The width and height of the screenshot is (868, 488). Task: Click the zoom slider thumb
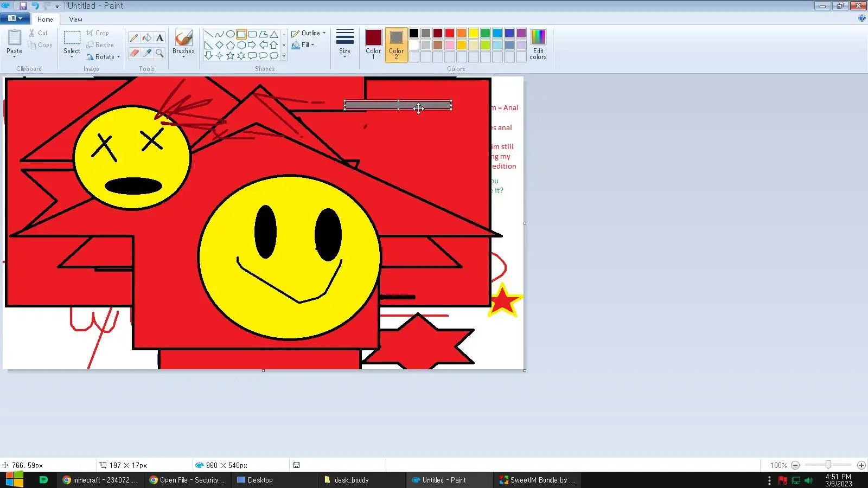[828, 465]
